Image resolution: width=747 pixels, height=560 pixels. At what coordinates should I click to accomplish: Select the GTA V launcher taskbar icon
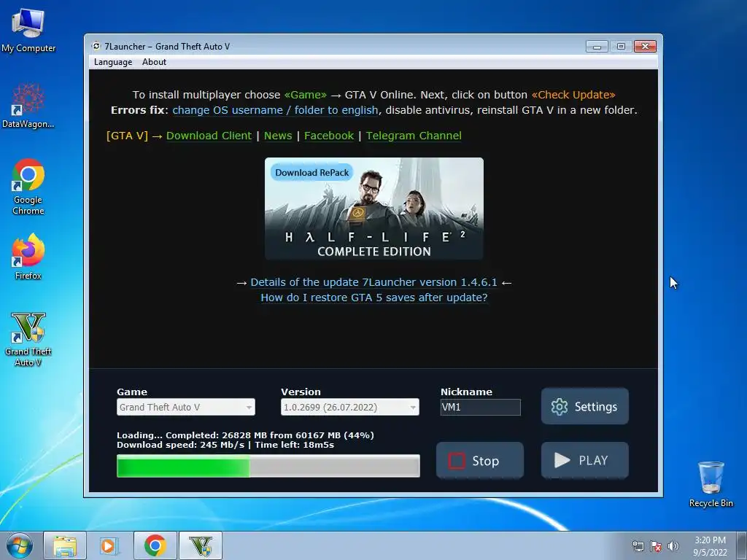[201, 545]
